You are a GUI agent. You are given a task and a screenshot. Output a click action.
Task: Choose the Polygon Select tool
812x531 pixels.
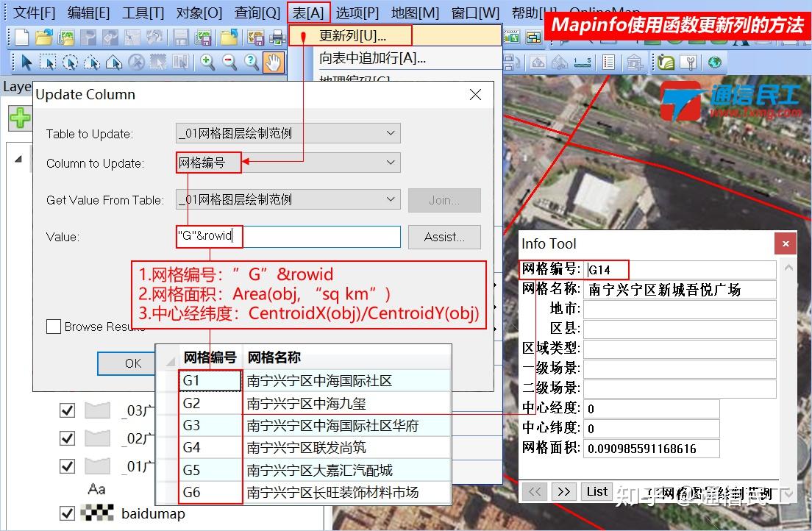pyautogui.click(x=92, y=63)
